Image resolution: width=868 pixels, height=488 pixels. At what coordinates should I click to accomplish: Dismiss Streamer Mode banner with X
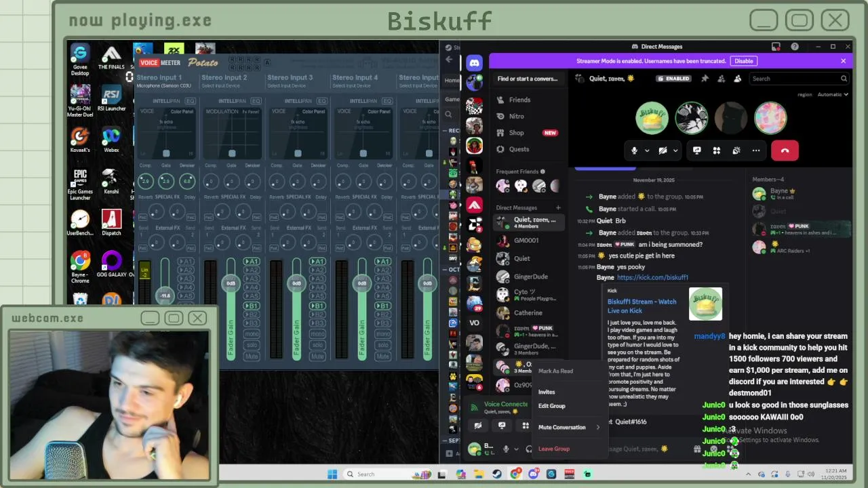843,61
